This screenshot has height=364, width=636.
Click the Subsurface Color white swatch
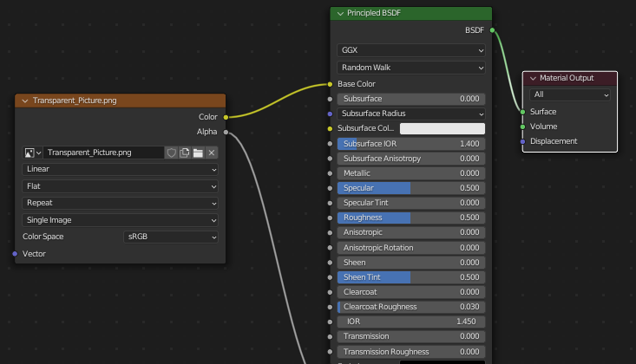tap(443, 128)
